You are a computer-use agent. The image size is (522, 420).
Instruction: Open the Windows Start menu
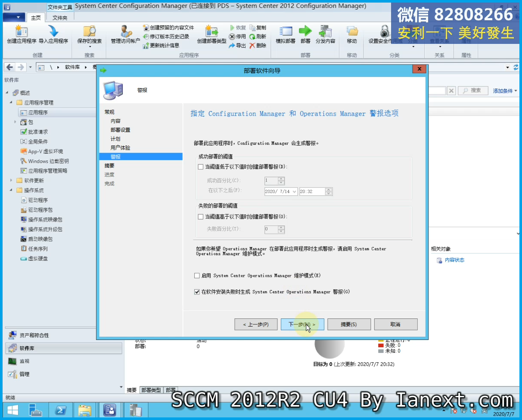click(12, 410)
